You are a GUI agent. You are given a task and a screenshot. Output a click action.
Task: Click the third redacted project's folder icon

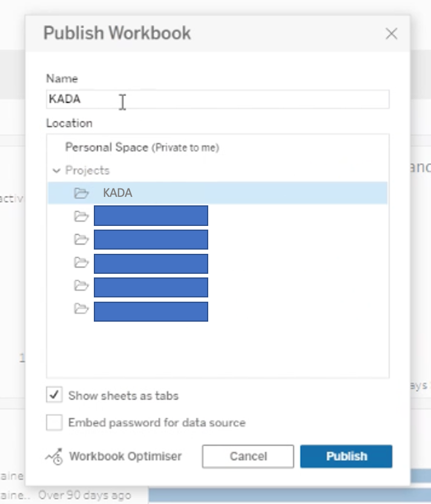tap(81, 263)
